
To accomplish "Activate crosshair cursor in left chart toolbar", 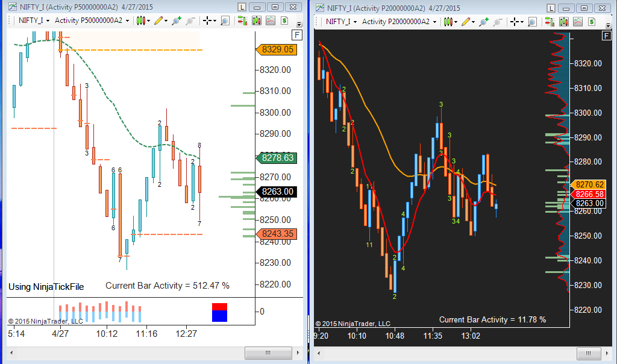I will pyautogui.click(x=207, y=20).
